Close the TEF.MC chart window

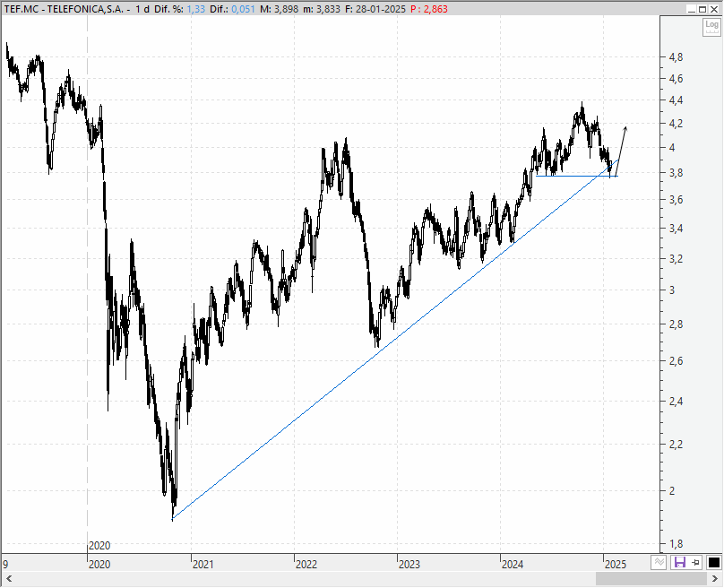pos(714,9)
